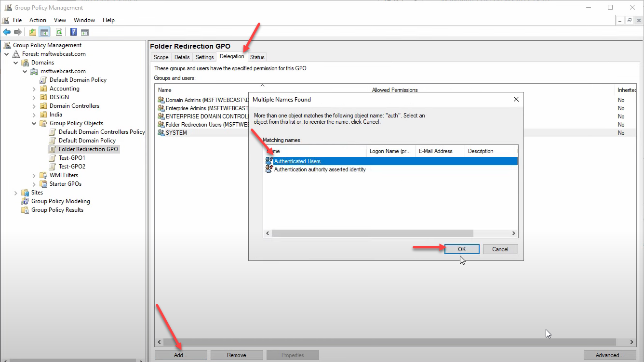Collapse the msftwebcast.com domain node arrow

tap(25, 71)
